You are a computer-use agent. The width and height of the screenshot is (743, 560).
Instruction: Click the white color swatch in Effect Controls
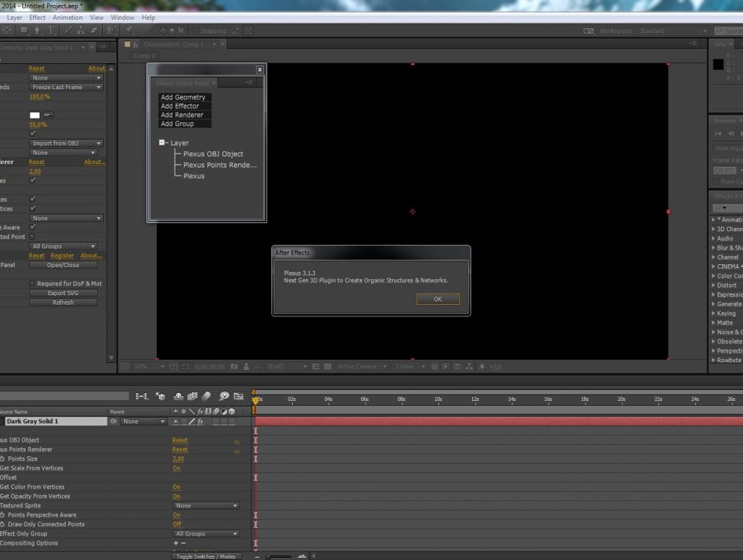35,116
